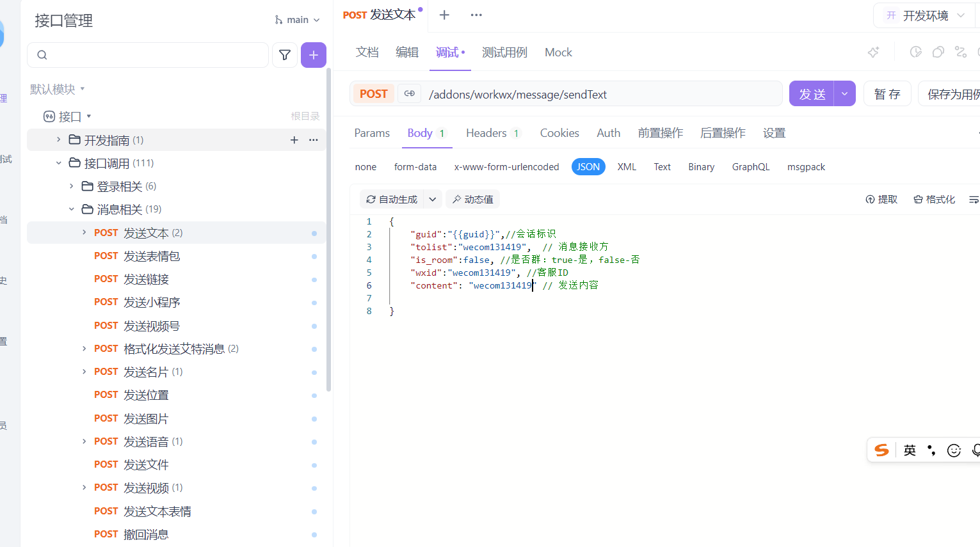Screen dimensions: 980x547
Task: Open the Cookies tab
Action: coord(559,133)
